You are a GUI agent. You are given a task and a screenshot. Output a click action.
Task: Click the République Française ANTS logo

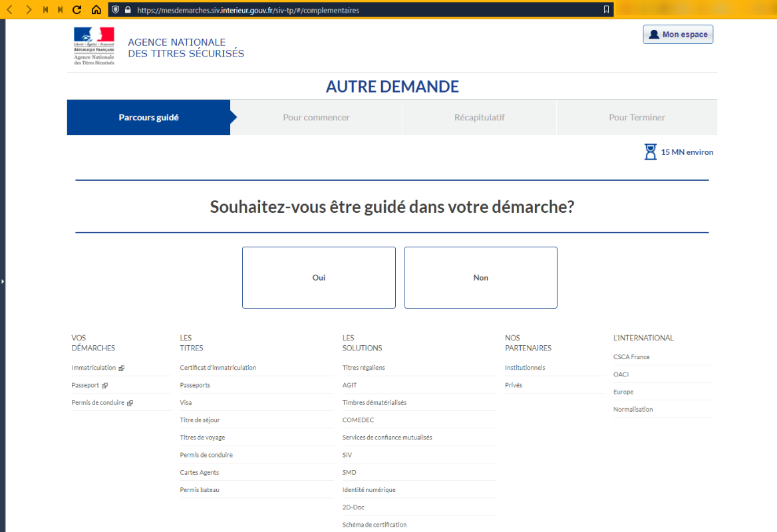point(94,46)
